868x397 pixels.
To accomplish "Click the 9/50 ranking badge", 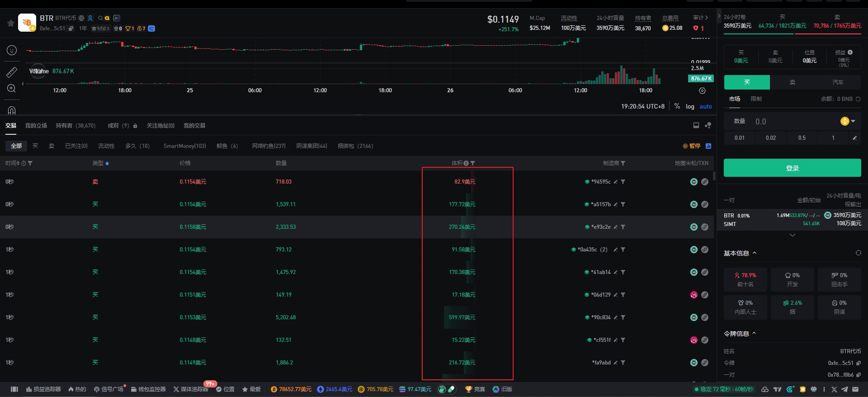I will 100,28.
